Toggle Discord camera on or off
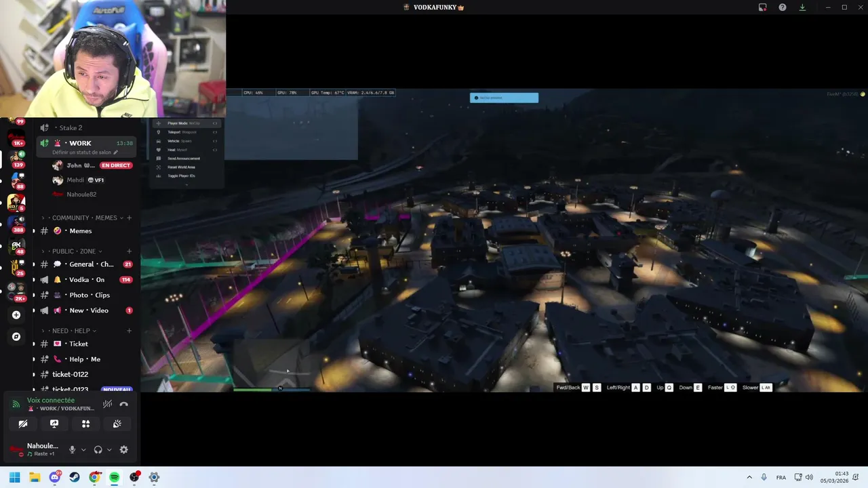The image size is (868, 488). (x=23, y=424)
